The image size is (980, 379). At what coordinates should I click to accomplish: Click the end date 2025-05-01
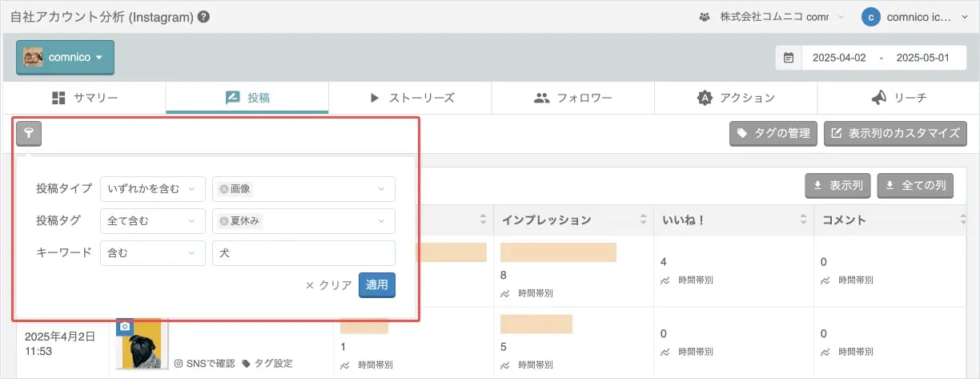[922, 58]
